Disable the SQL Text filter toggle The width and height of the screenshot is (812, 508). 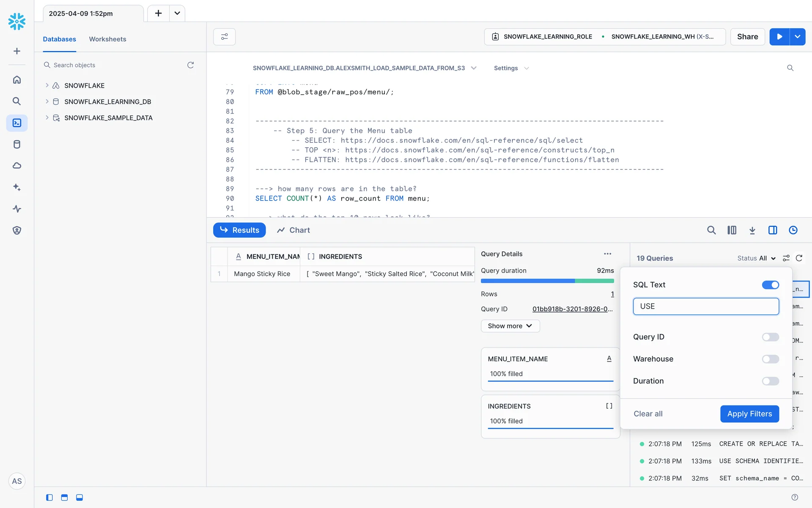coord(770,285)
